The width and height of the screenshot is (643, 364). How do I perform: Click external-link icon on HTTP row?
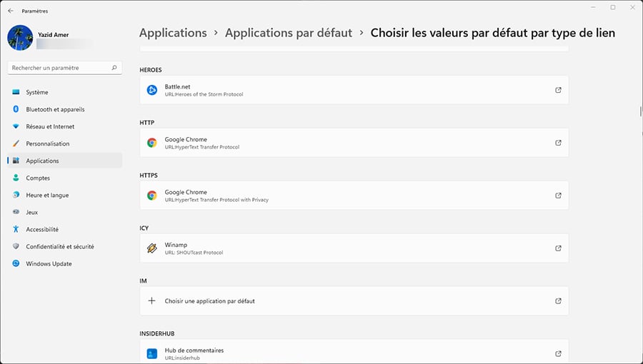coord(558,143)
